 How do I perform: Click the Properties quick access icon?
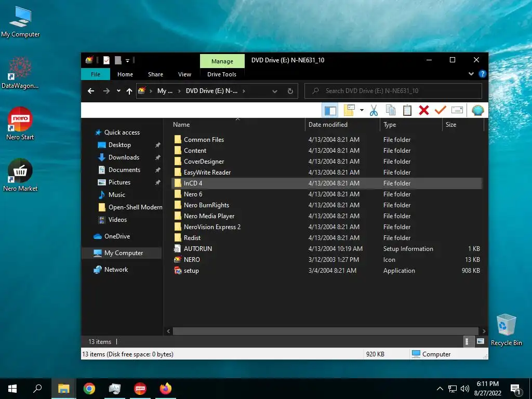point(106,60)
